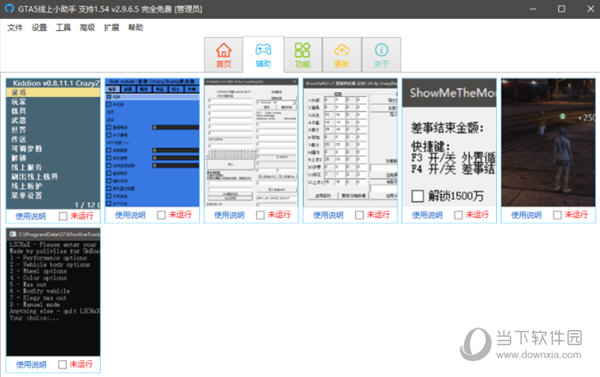Click 未运行 status on the Kiddion card
Screen dimensions: 600x377
click(x=82, y=216)
